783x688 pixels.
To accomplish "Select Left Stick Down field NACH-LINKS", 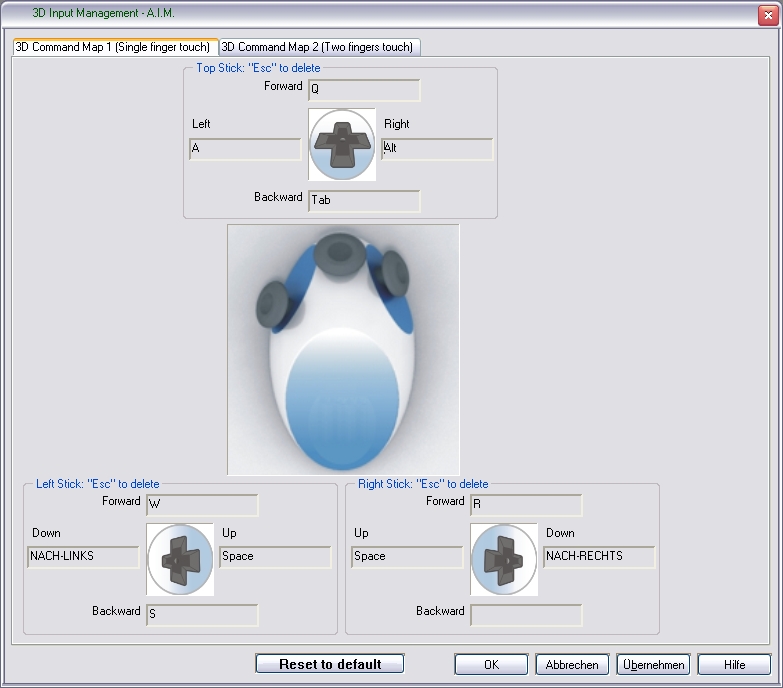I will tap(83, 557).
